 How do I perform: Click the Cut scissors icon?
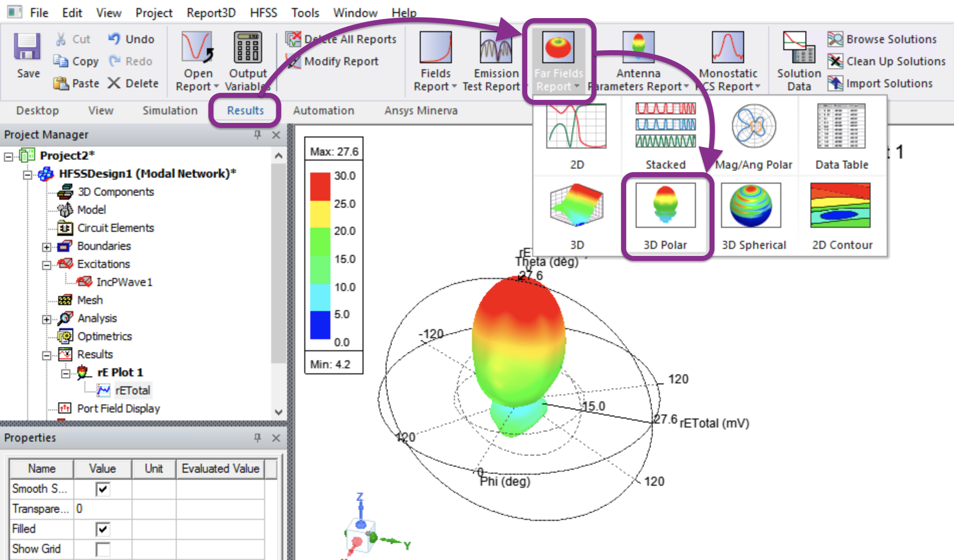coord(61,39)
